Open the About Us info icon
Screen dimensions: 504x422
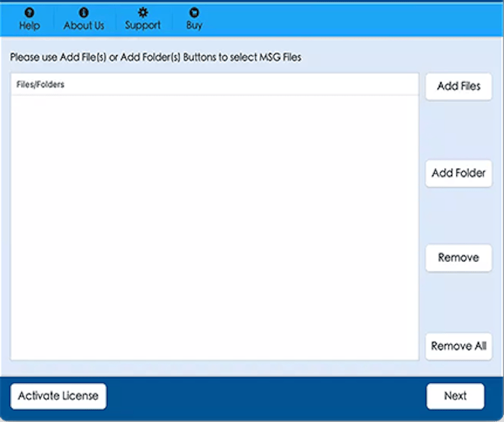pos(83,13)
